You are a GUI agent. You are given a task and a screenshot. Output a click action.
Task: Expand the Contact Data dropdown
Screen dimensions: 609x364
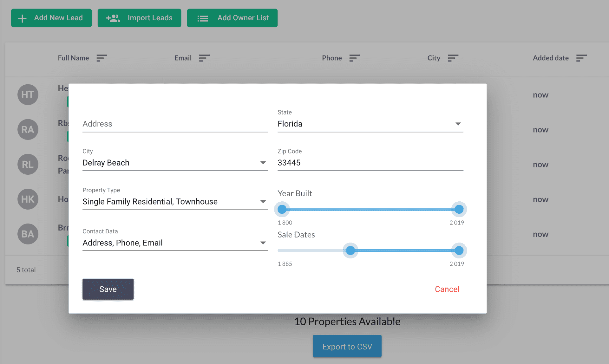tap(175, 243)
